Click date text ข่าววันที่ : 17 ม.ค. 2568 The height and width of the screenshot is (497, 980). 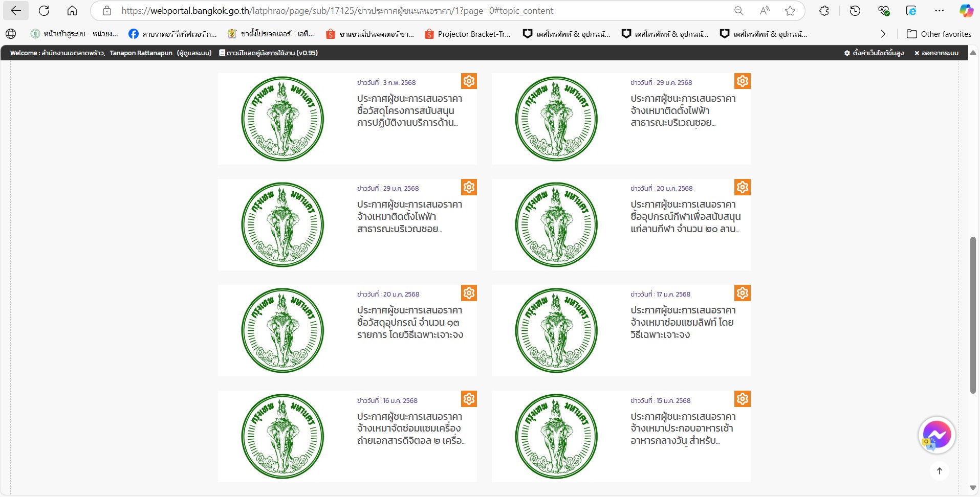(x=660, y=294)
